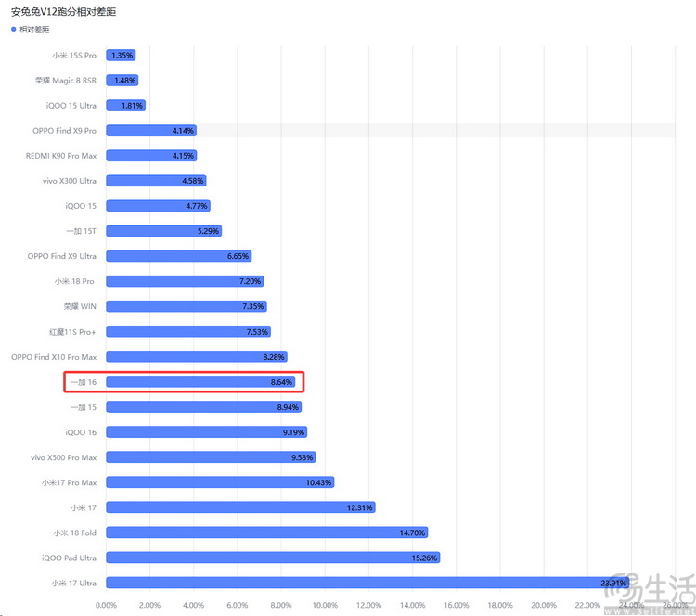The width and height of the screenshot is (696, 616).
Task: Click the vivo X300 Ultra axis label
Action: (x=70, y=181)
